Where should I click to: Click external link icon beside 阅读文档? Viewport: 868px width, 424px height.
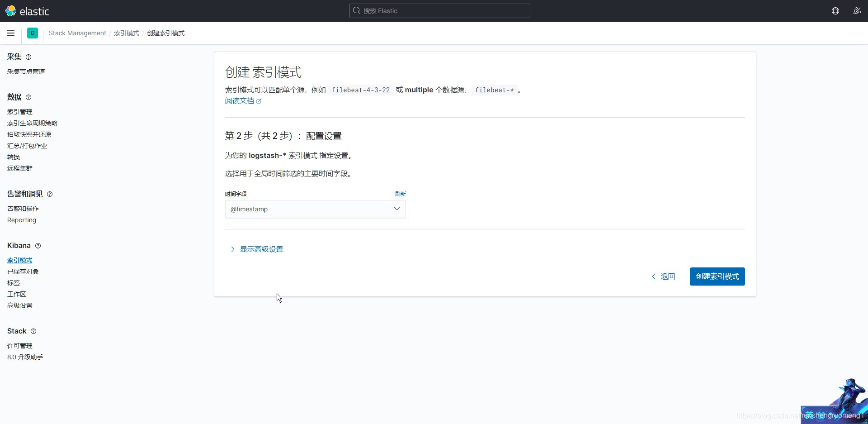pos(259,101)
